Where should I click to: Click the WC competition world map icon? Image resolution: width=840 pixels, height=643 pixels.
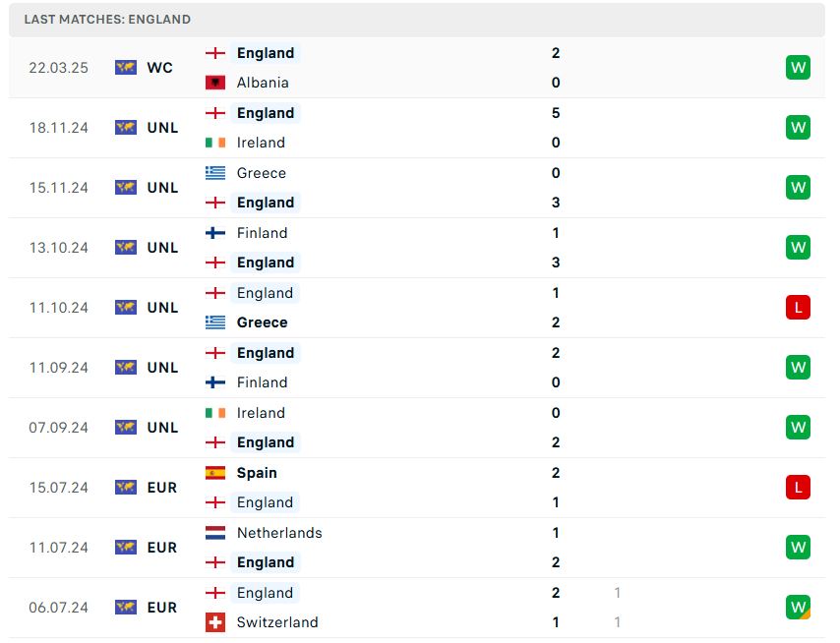click(x=126, y=68)
